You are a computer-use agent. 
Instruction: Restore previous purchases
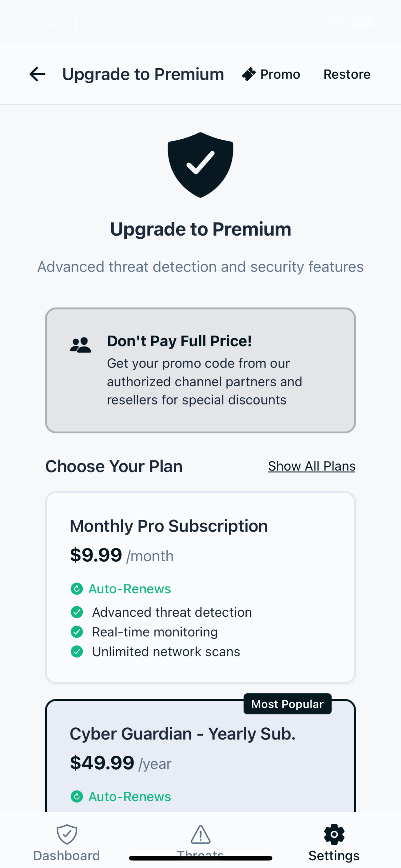[346, 74]
